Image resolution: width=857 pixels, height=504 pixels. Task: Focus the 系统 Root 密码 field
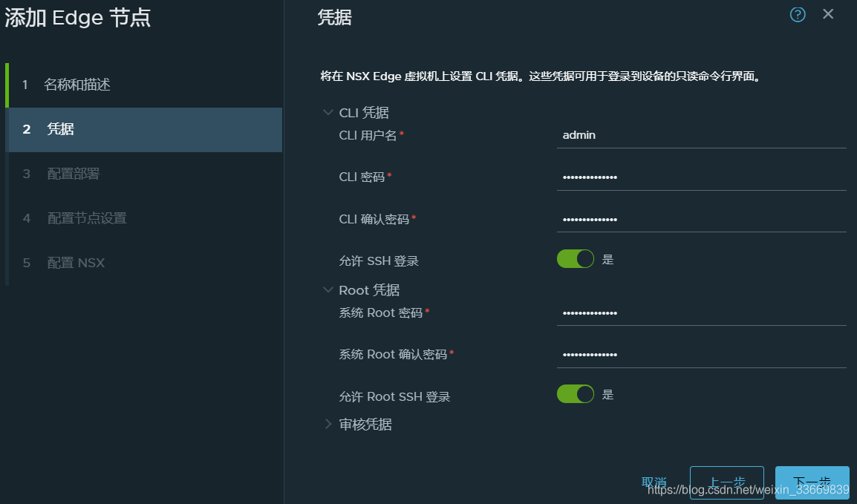701,313
